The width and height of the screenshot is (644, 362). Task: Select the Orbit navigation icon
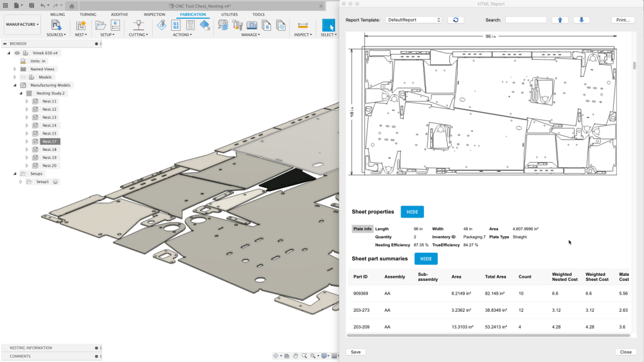click(275, 356)
